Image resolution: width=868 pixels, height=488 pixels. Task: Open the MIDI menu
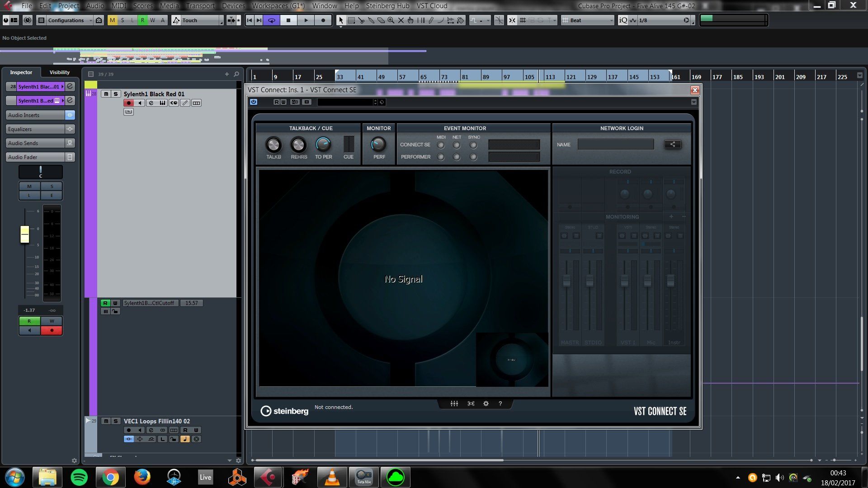118,6
